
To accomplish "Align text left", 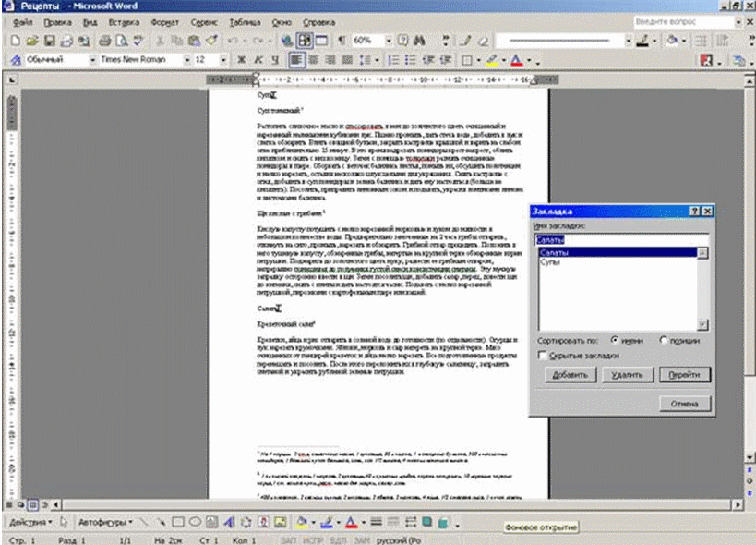I will tap(296, 60).
